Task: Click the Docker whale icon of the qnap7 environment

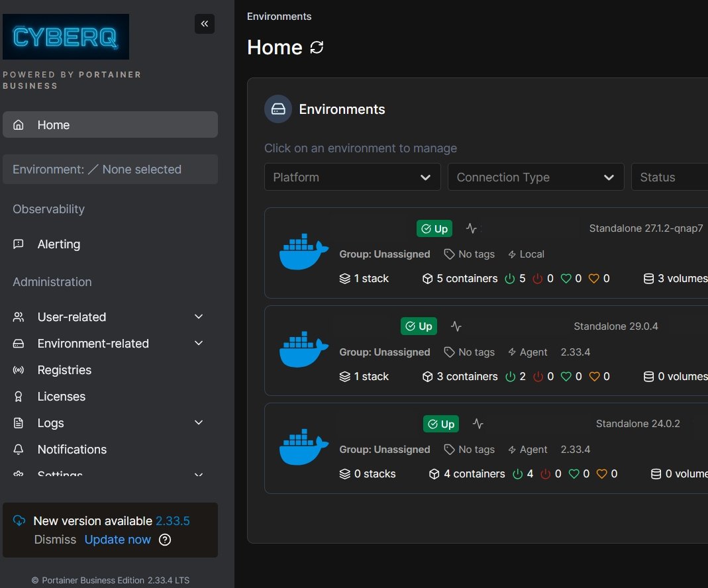Action: click(304, 252)
